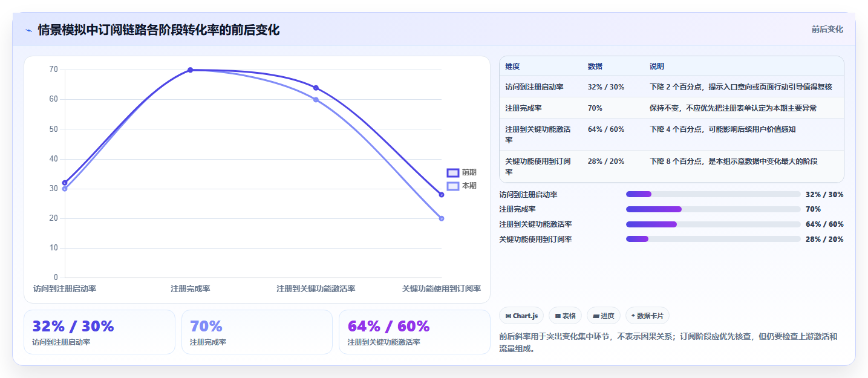The height and width of the screenshot is (378, 868).
Task: Click the x-axis label 关键功能使用到订阅率
Action: pyautogui.click(x=442, y=288)
